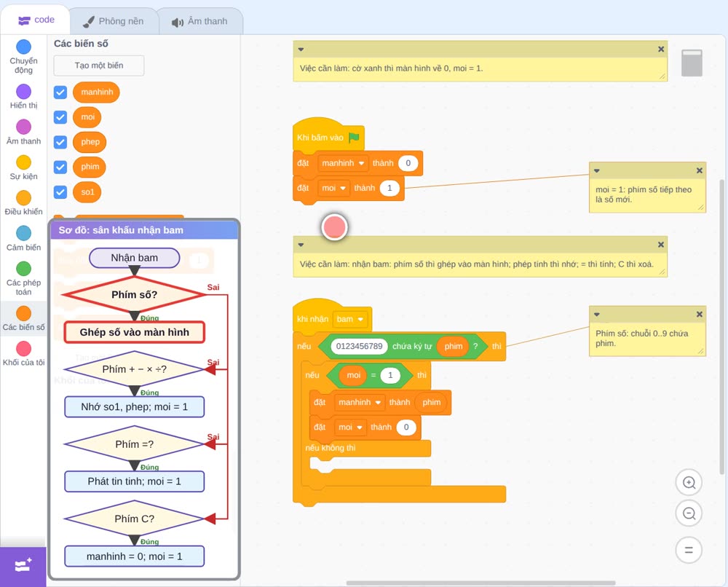Collapse the 'moi = 1: phím số tiếp theo' comment
The width and height of the screenshot is (728, 587).
click(597, 170)
